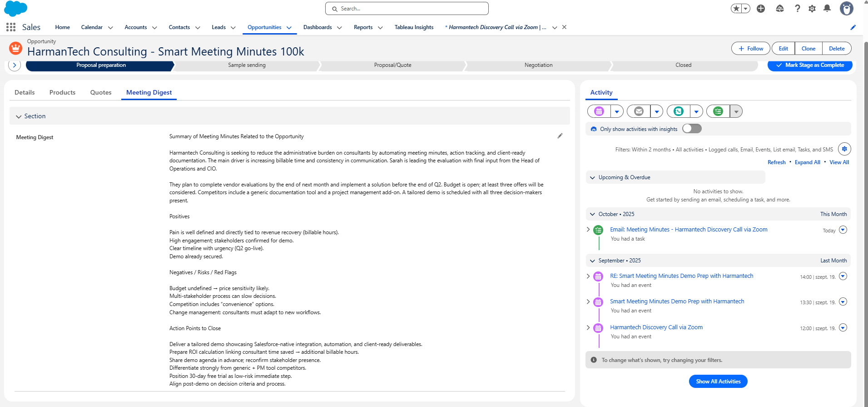Open action menu for Email: Meeting Minutes task
Screen dimensions: 868x407
pyautogui.click(x=843, y=230)
